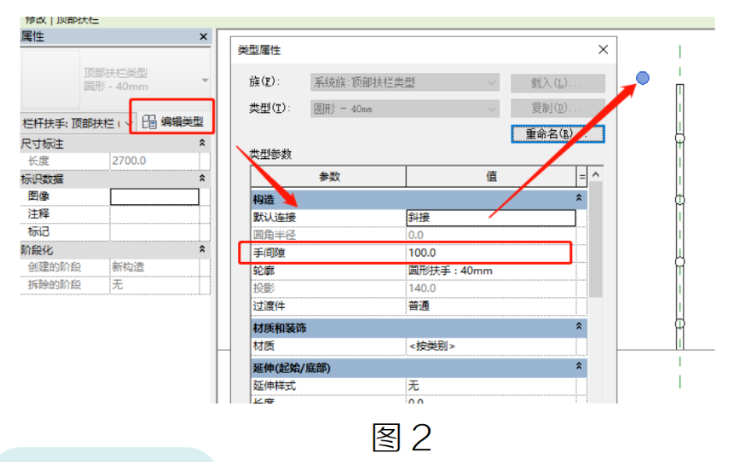Click the = column button in parameter table

pyautogui.click(x=582, y=177)
